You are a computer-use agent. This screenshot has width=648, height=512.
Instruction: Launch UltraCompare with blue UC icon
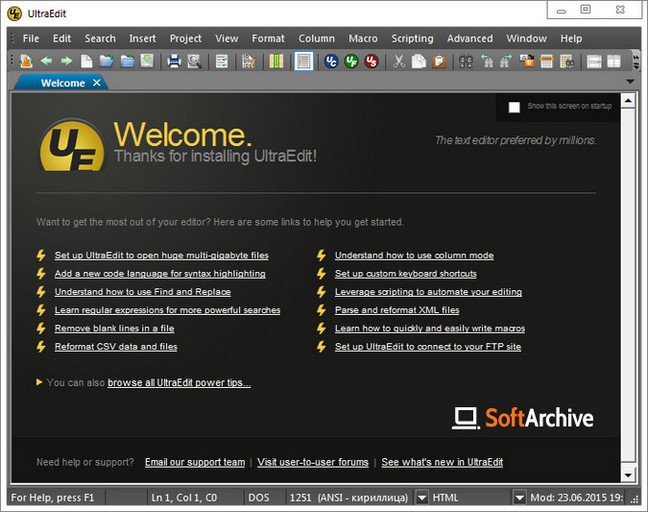[331, 61]
